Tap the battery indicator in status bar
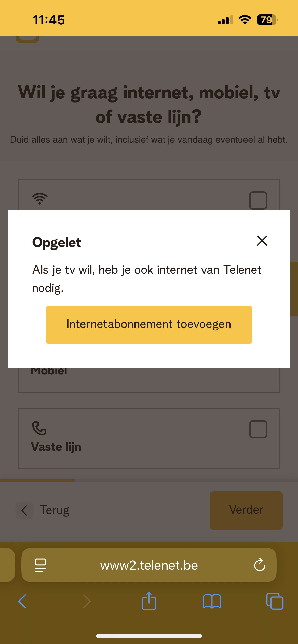 267,20
